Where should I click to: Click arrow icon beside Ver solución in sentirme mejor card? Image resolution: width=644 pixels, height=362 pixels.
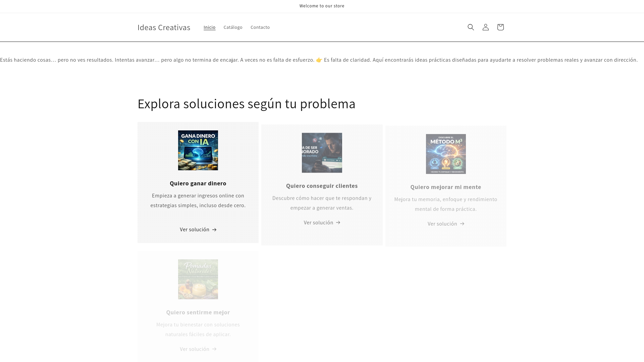pyautogui.click(x=214, y=349)
